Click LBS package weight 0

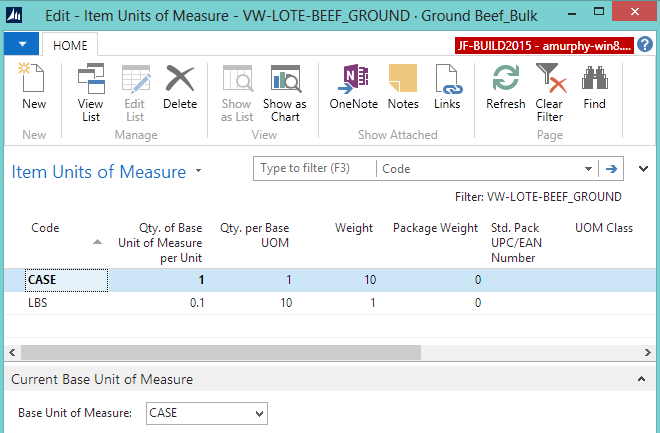click(x=478, y=303)
